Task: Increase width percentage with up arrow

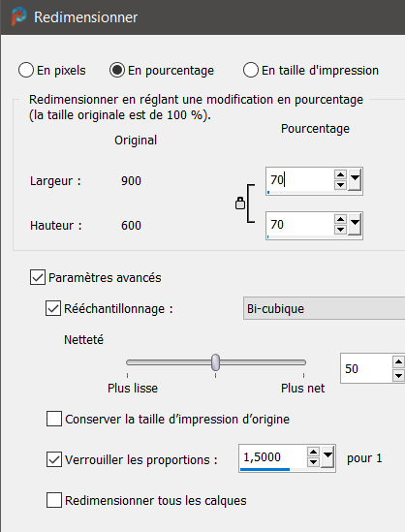Action: [x=340, y=174]
